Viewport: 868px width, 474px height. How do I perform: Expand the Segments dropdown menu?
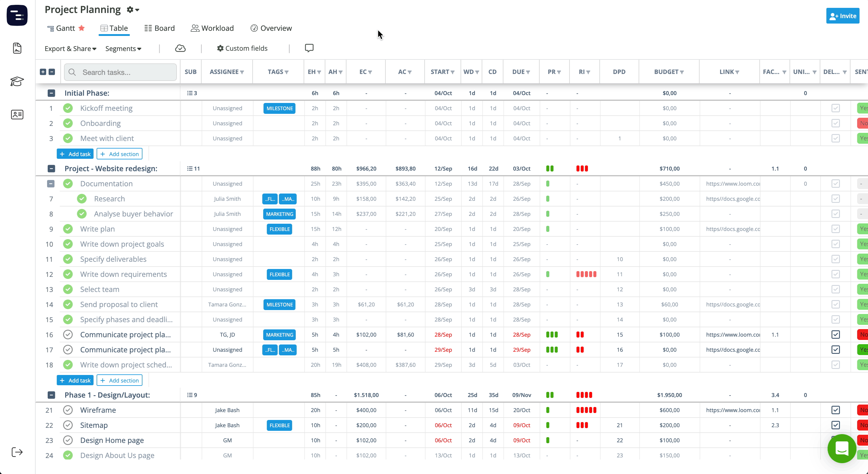point(123,49)
